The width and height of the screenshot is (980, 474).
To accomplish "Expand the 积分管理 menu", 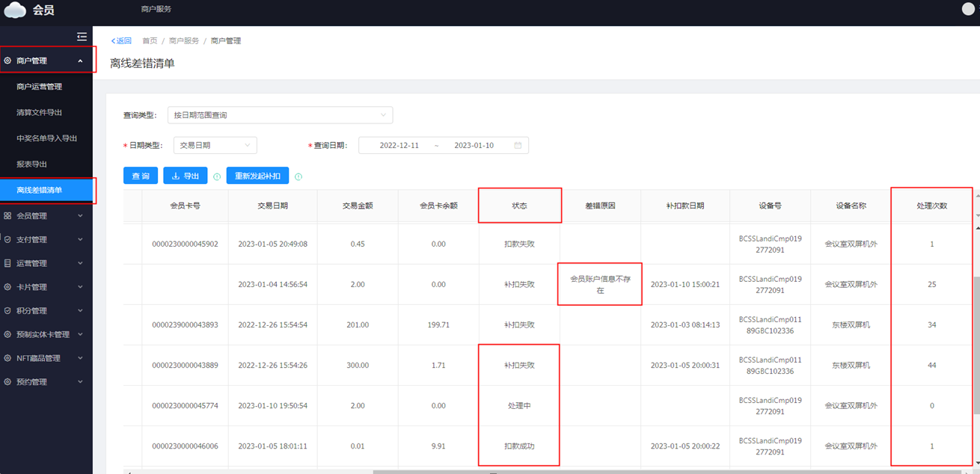I will [80, 311].
